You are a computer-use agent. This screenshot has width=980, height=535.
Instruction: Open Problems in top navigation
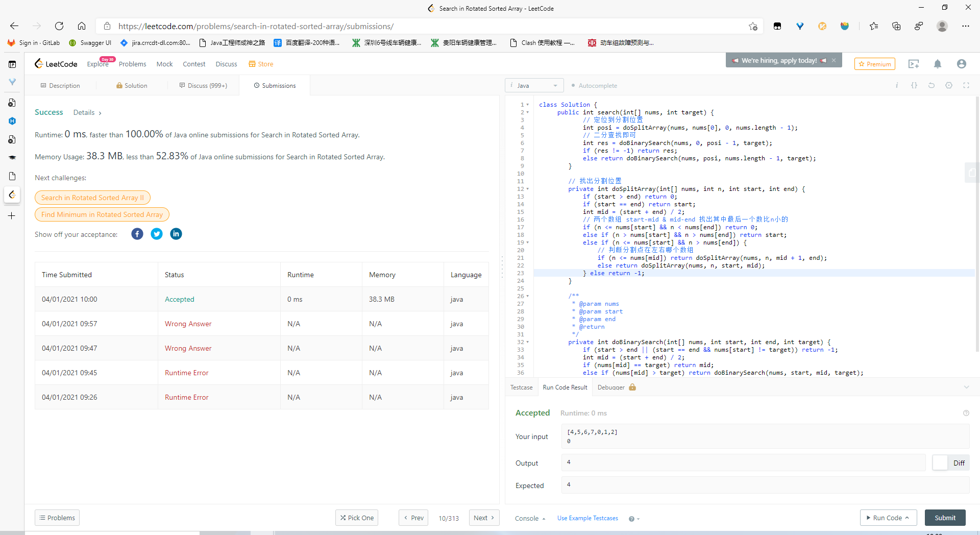132,64
